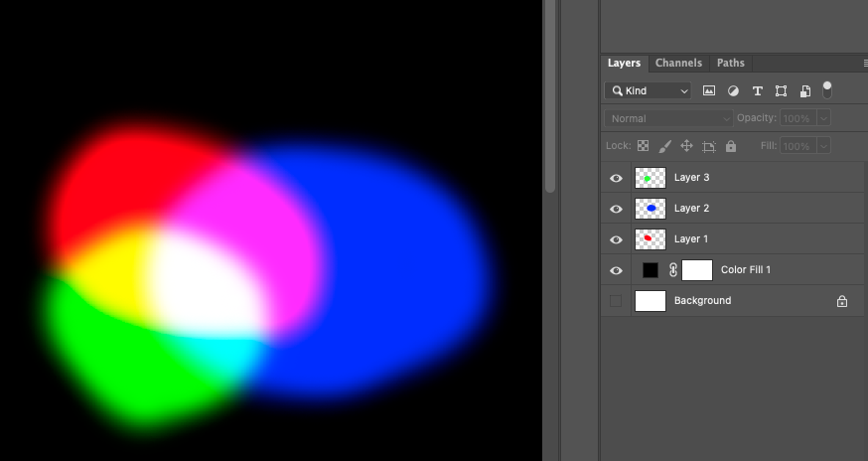Image resolution: width=868 pixels, height=461 pixels.
Task: Click the lock image pixels brush icon
Action: (665, 146)
